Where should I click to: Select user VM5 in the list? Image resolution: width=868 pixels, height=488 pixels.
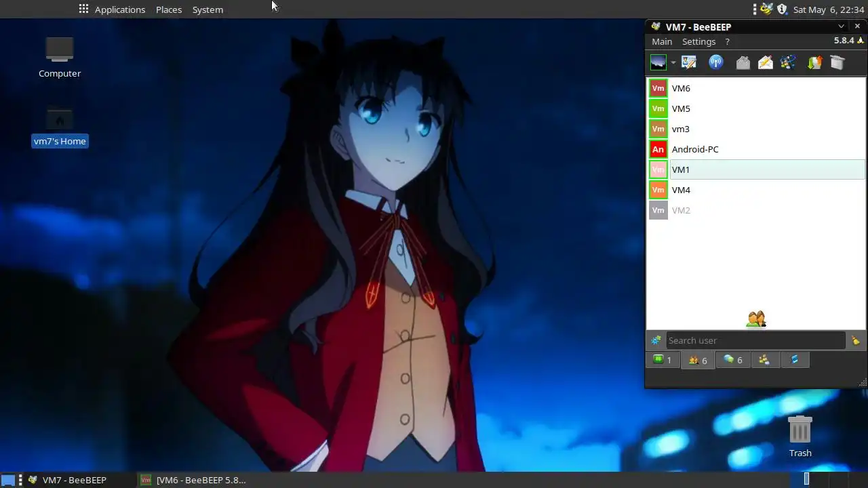pos(756,108)
